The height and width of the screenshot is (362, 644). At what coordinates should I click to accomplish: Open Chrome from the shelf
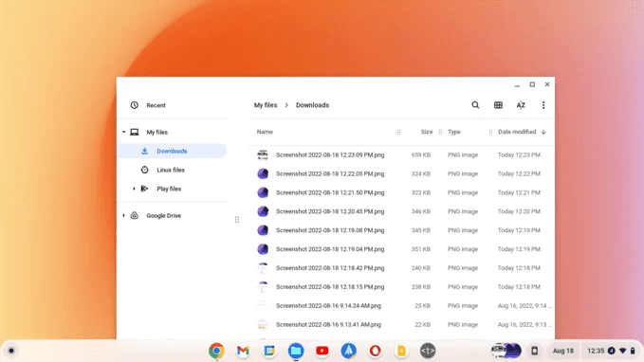pyautogui.click(x=216, y=351)
